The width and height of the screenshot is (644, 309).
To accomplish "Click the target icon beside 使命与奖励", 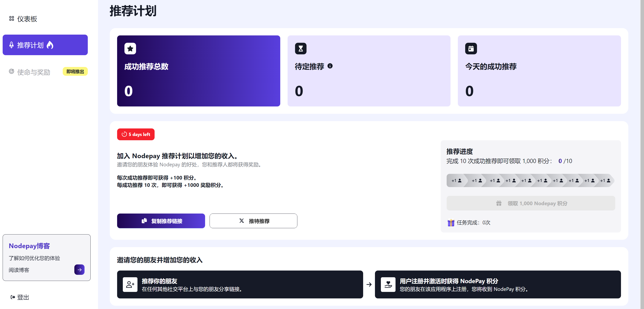I will click(x=11, y=71).
